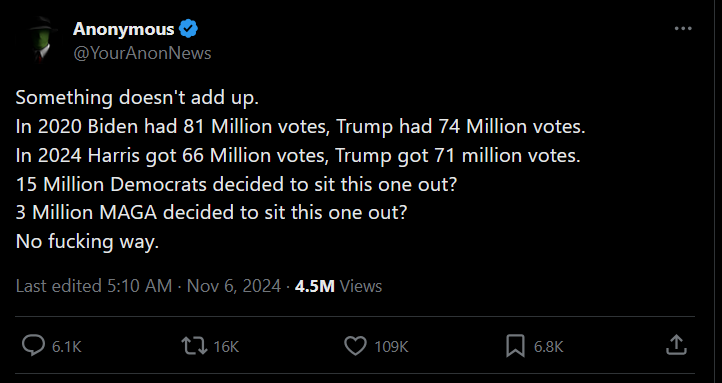This screenshot has width=722, height=383.
Task: Click the Anonymous display name
Action: click(x=123, y=29)
